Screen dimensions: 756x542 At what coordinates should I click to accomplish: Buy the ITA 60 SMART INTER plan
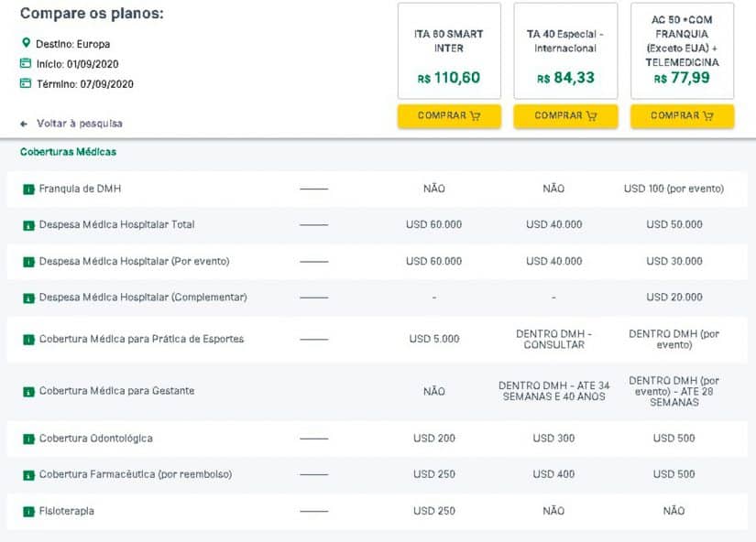(x=449, y=116)
